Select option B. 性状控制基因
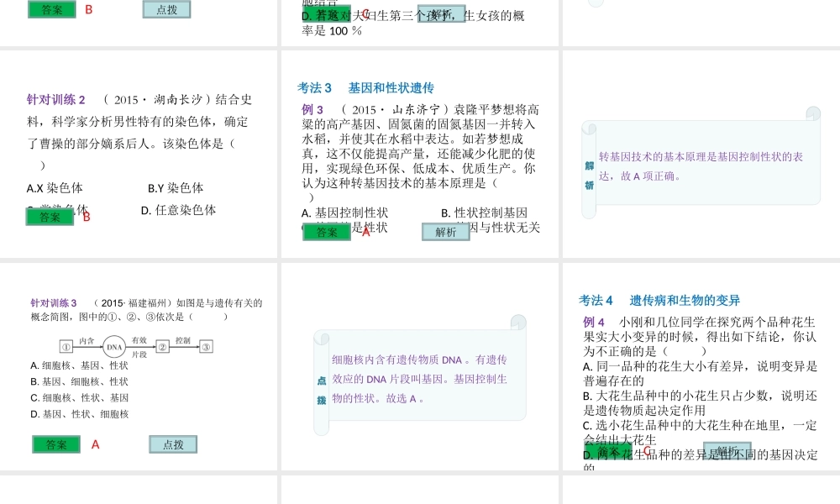 pos(484,213)
